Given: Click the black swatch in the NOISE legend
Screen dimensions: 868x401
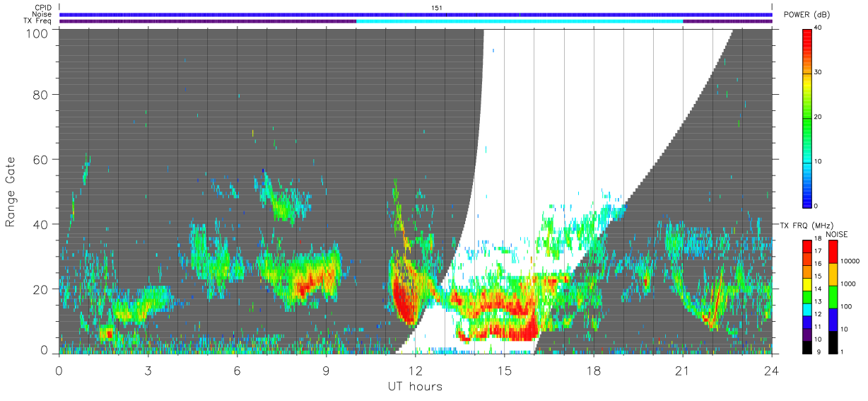Looking at the screenshot, I should click(833, 342).
